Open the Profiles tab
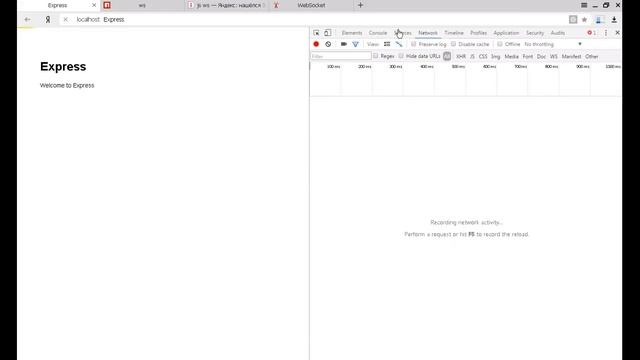The width and height of the screenshot is (640, 360). (x=478, y=33)
